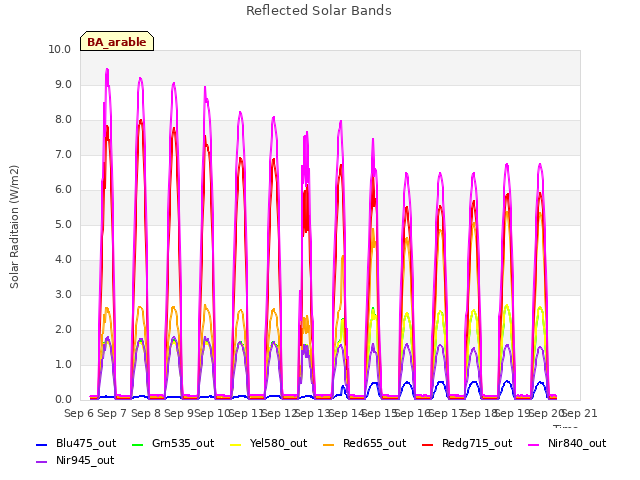Click the blue Blu475_out legend swatch
The height and width of the screenshot is (480, 640).
(42, 444)
